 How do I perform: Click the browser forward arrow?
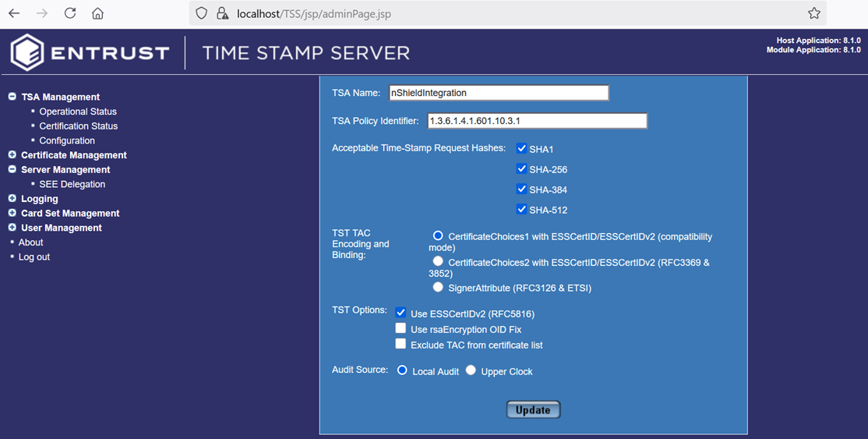42,13
